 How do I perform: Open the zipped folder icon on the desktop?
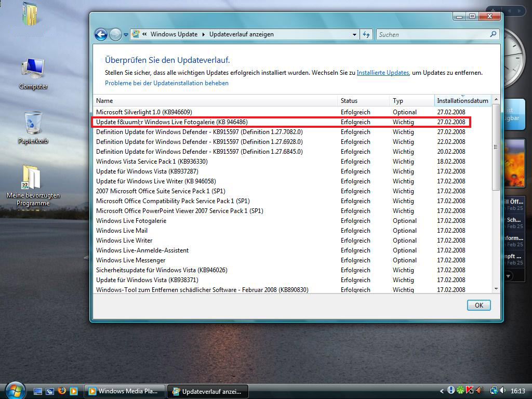pyautogui.click(x=30, y=14)
